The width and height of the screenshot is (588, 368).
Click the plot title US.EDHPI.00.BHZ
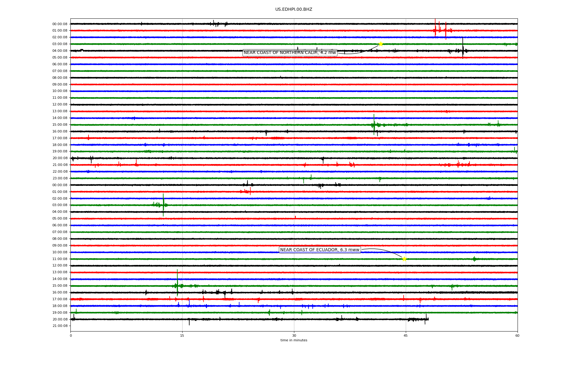pyautogui.click(x=294, y=10)
